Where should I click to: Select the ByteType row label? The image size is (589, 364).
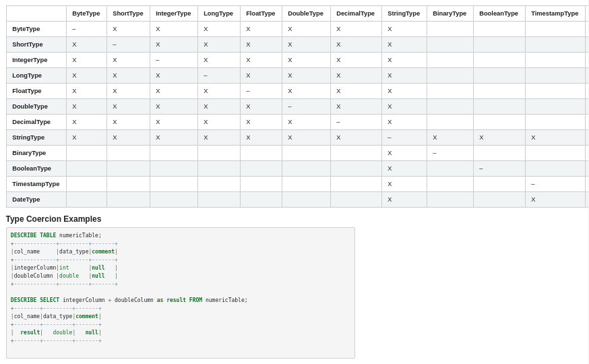point(26,29)
